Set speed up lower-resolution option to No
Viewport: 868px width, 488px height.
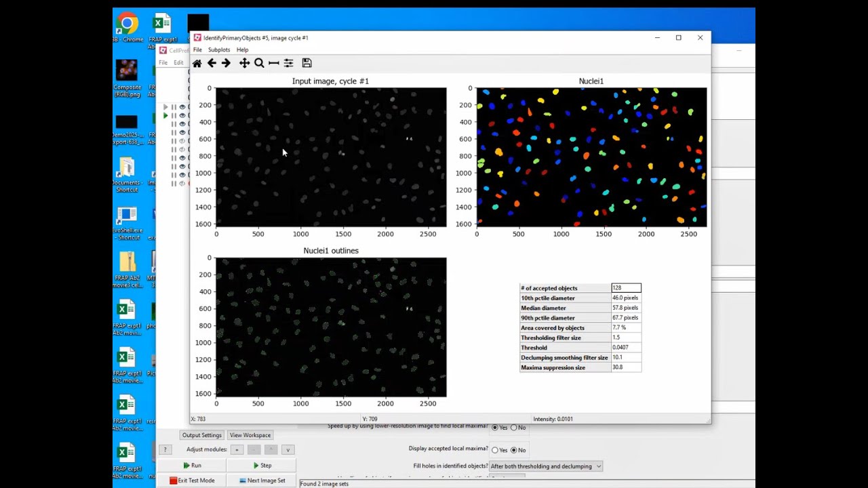pyautogui.click(x=513, y=428)
